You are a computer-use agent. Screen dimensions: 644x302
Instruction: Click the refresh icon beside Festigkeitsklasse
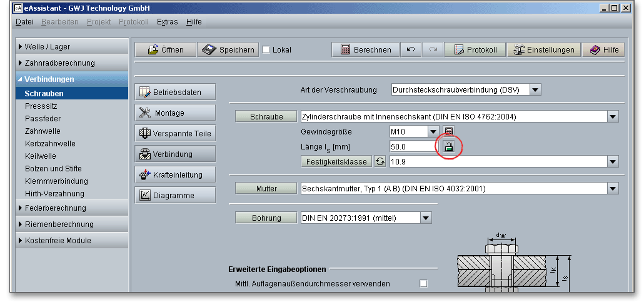380,161
